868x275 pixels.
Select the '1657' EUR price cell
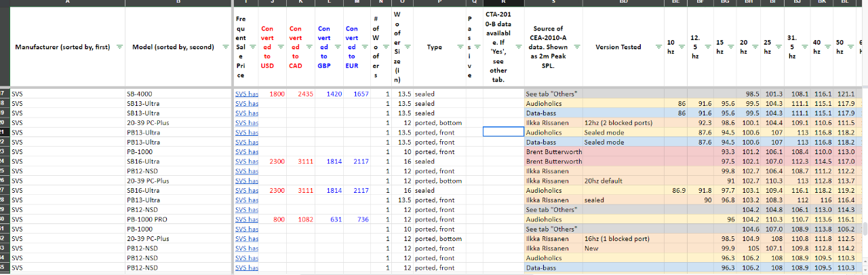click(357, 93)
